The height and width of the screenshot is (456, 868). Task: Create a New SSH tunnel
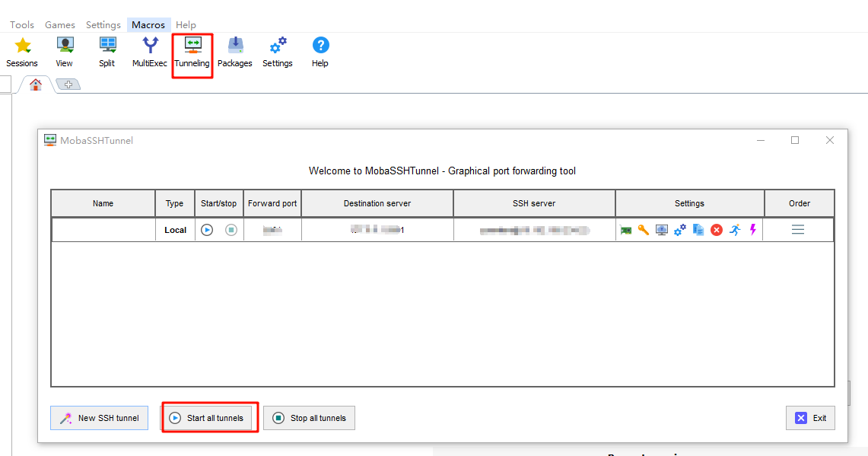click(x=99, y=418)
